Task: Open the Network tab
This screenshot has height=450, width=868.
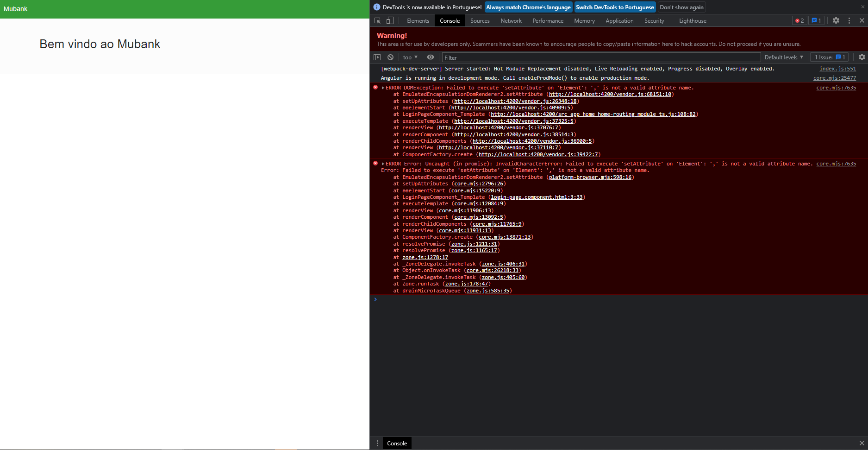Action: pyautogui.click(x=511, y=21)
